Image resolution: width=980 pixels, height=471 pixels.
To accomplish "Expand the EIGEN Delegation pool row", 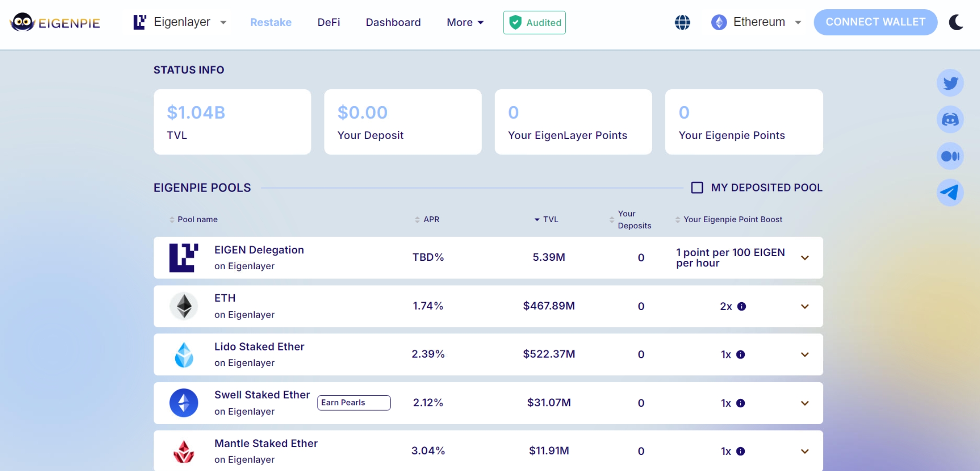I will pyautogui.click(x=805, y=258).
